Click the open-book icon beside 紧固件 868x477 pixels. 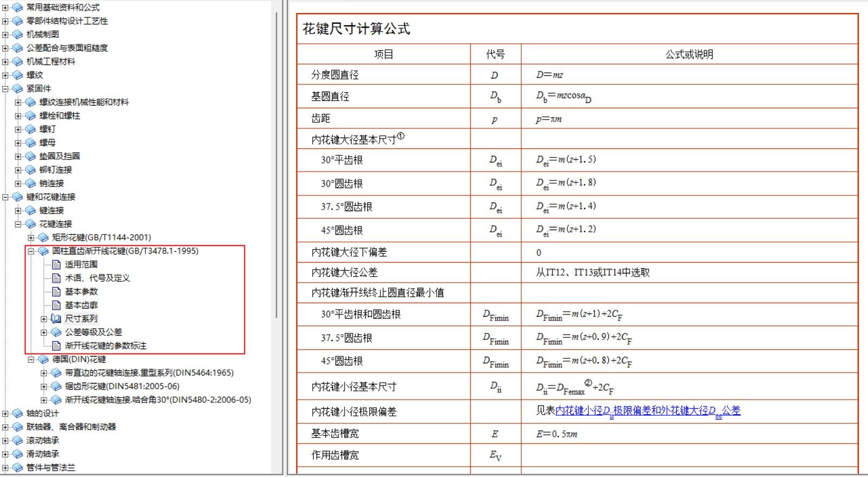pyautogui.click(x=18, y=89)
